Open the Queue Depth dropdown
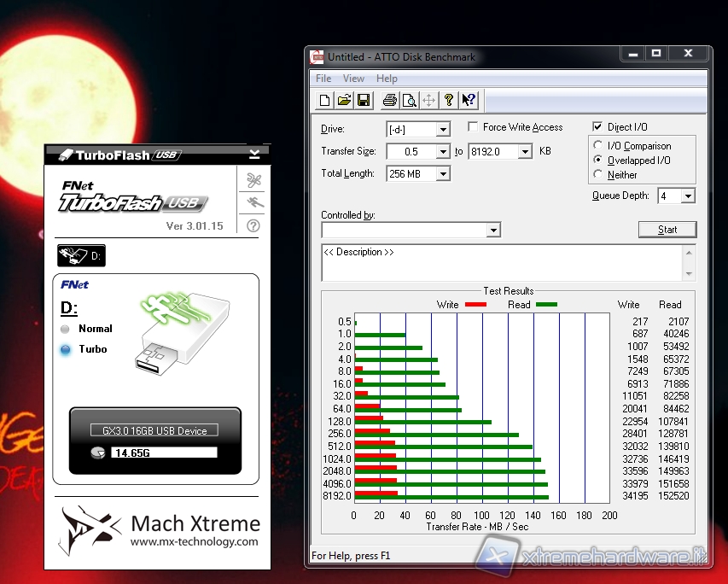The width and height of the screenshot is (728, 584). [x=688, y=196]
